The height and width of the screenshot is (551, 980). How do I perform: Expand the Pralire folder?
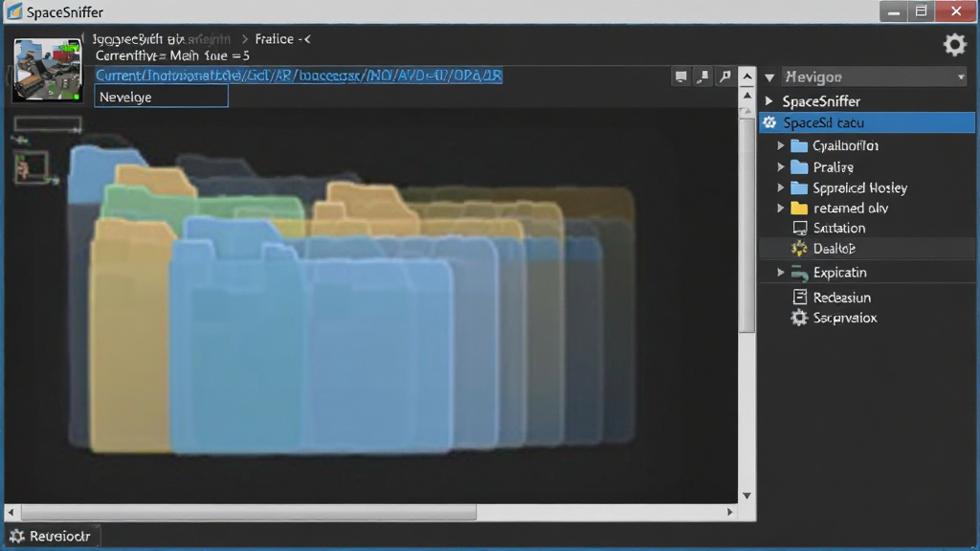781,166
